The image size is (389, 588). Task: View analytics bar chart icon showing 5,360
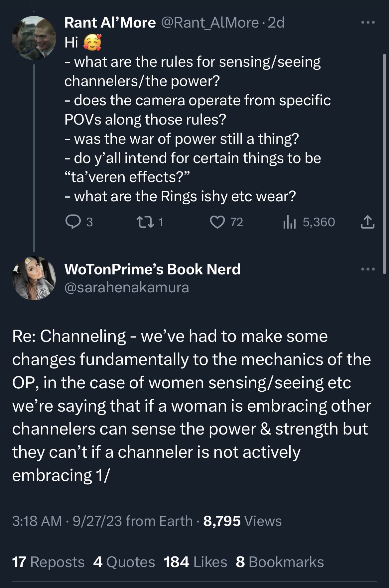tap(289, 222)
